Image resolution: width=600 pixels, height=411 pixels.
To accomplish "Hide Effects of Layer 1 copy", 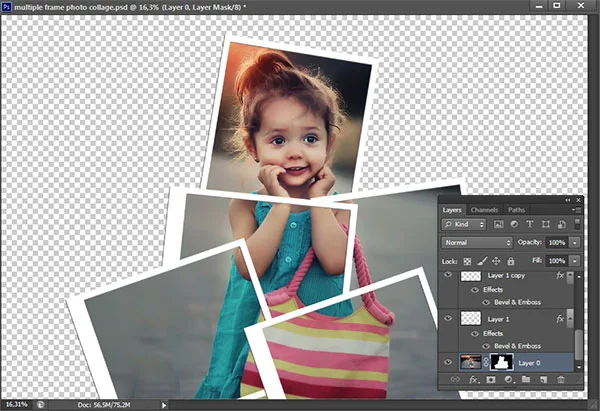I will tap(475, 290).
